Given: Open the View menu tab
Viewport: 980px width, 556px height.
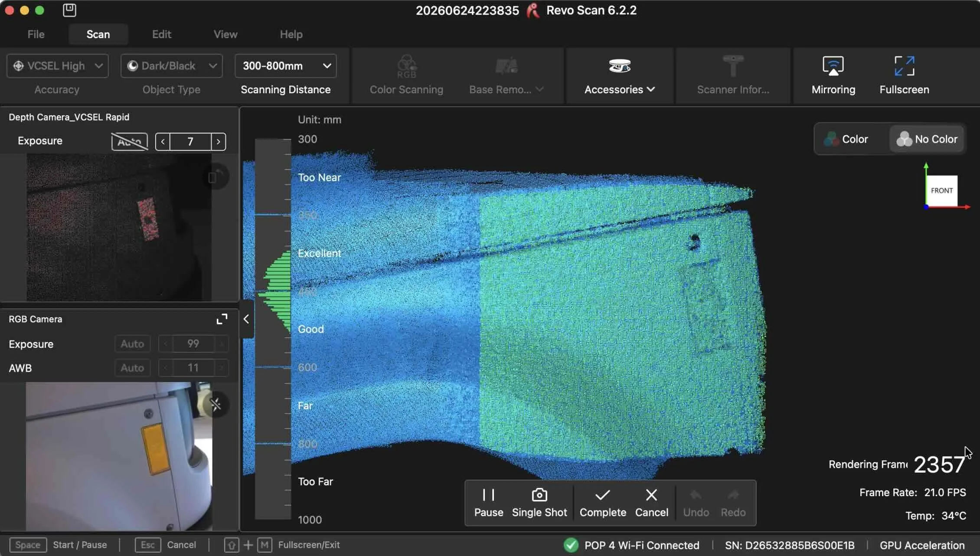Looking at the screenshot, I should point(225,34).
